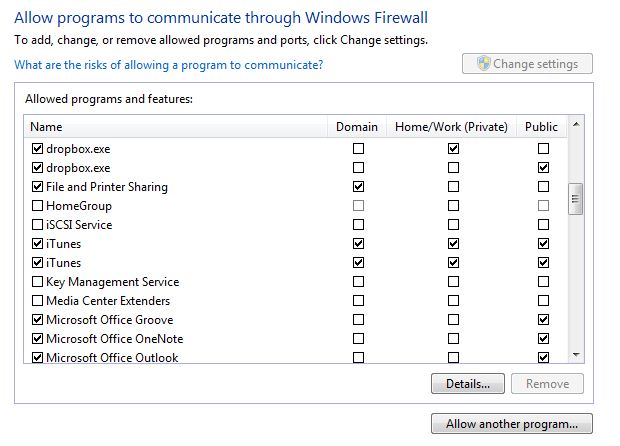This screenshot has width=620, height=446.
Task: Enable the iSCSI Service checkbox
Action: (x=38, y=225)
